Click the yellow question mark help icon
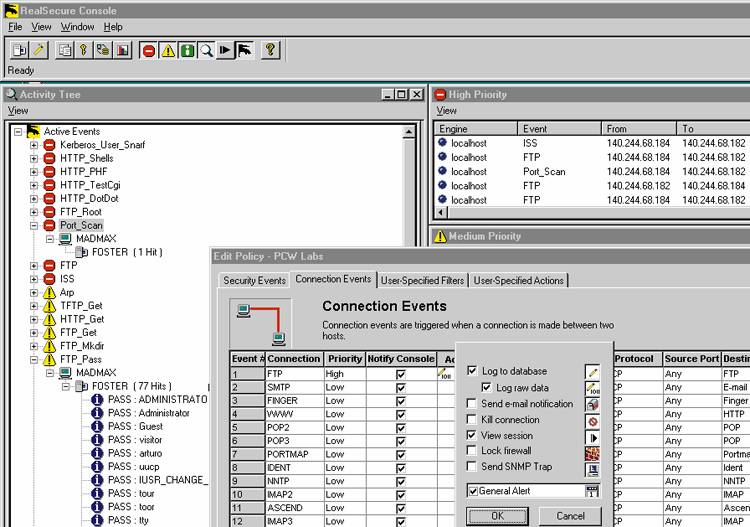750x527 pixels. [270, 50]
